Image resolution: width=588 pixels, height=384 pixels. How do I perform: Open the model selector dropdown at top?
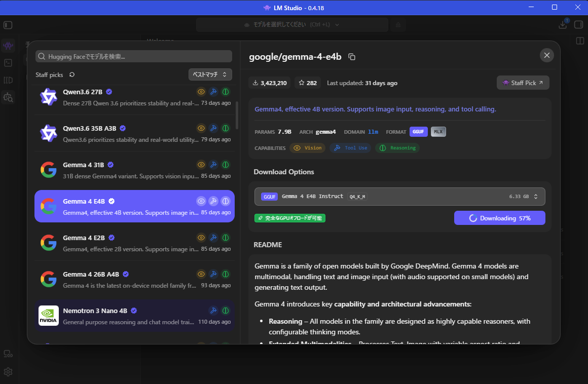coord(292,25)
